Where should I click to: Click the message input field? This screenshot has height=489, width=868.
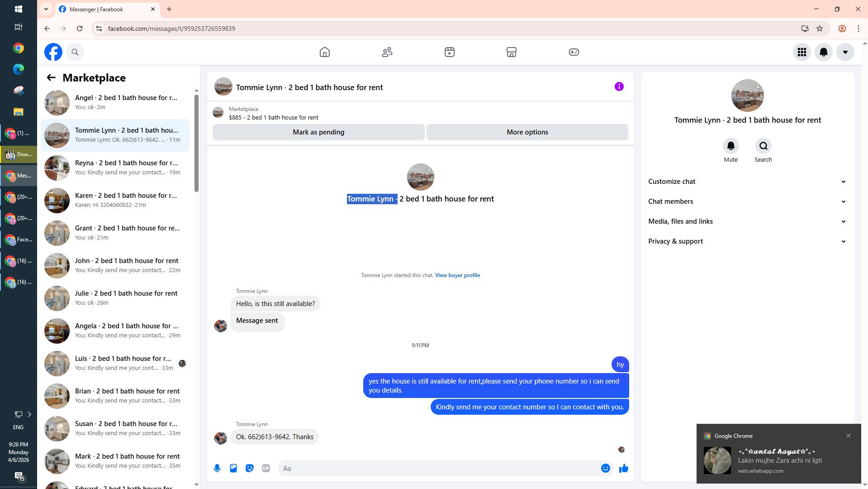pyautogui.click(x=439, y=469)
